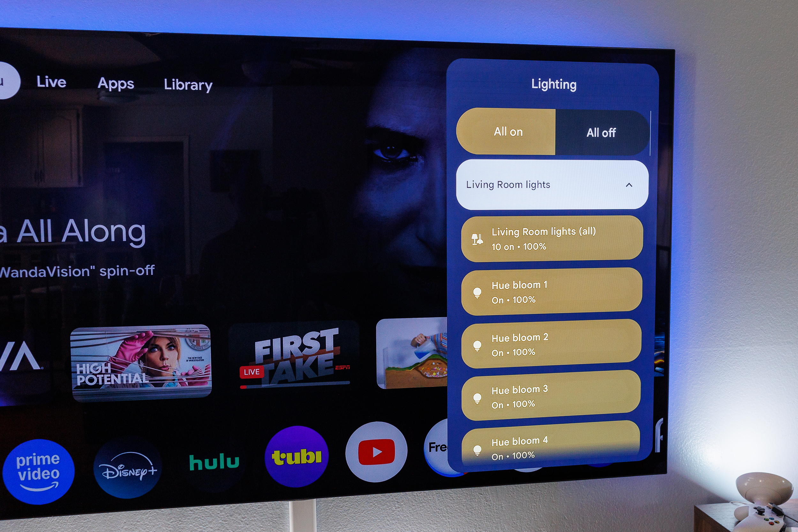Image resolution: width=798 pixels, height=532 pixels.
Task: Collapse the Living Room lights section
Action: [630, 185]
